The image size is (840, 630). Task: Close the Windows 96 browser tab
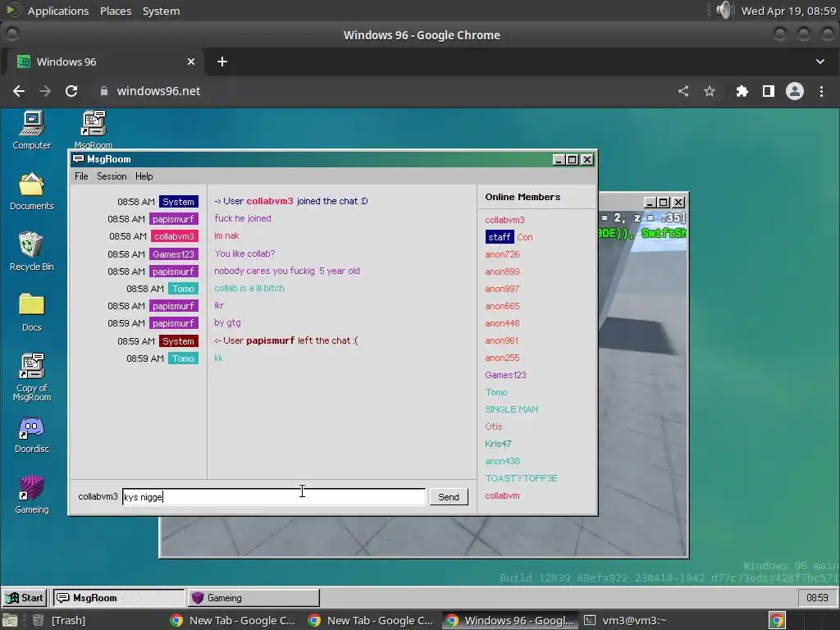190,62
